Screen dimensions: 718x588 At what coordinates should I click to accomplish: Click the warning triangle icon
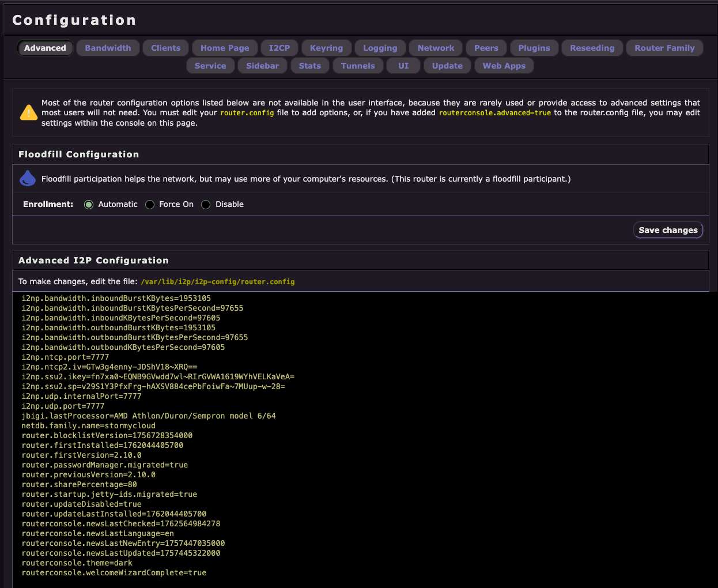click(x=28, y=112)
